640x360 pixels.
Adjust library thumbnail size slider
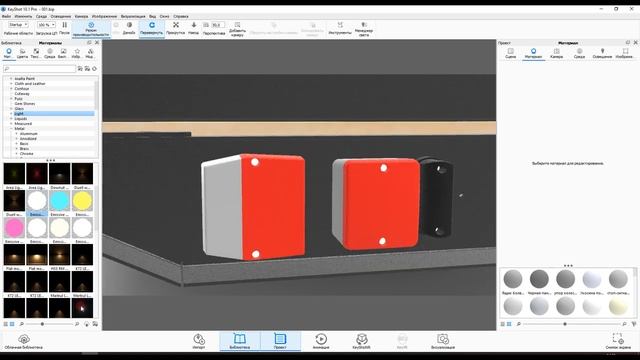click(42, 324)
